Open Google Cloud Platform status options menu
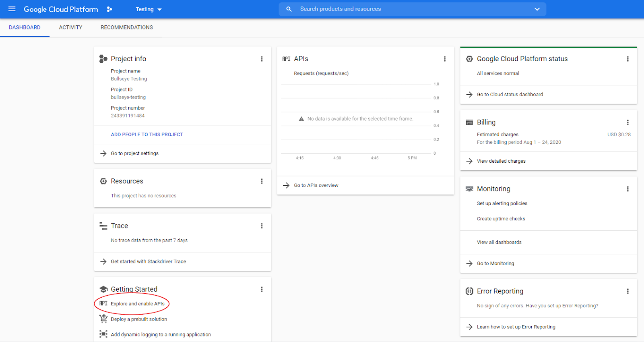This screenshot has height=342, width=644. click(627, 59)
